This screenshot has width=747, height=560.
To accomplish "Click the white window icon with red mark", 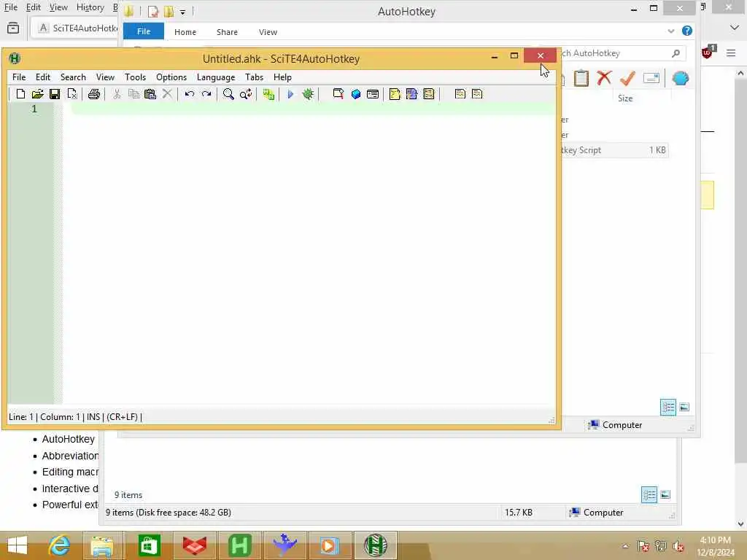I will [338, 94].
